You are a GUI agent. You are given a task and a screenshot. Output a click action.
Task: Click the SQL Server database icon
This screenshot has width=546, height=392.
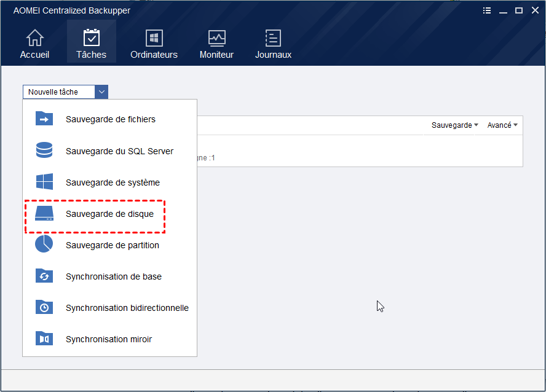(x=44, y=151)
